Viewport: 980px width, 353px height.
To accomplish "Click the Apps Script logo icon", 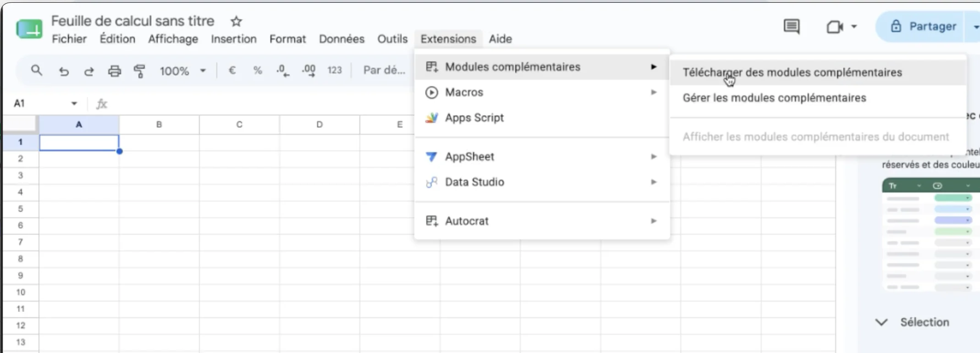I will 432,118.
